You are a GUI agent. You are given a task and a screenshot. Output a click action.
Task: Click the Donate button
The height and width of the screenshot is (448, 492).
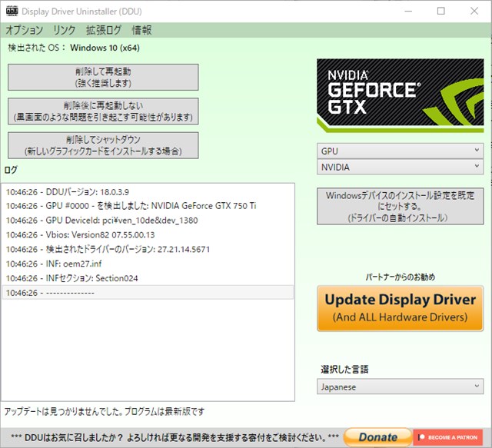(377, 437)
